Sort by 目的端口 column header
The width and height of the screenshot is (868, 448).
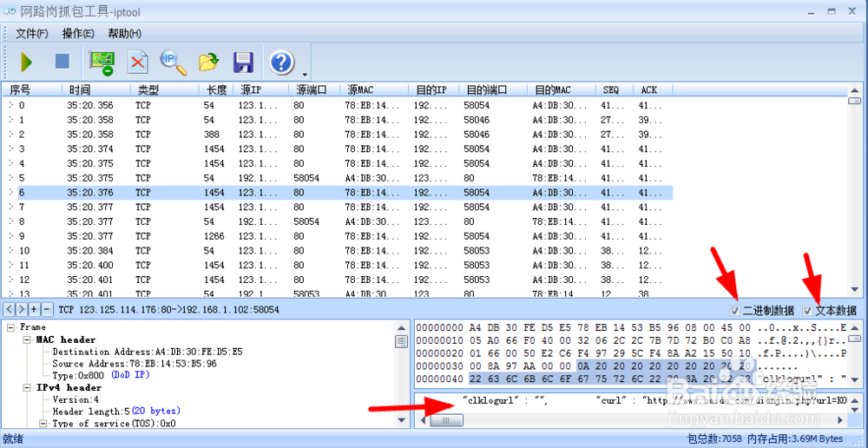(x=494, y=89)
